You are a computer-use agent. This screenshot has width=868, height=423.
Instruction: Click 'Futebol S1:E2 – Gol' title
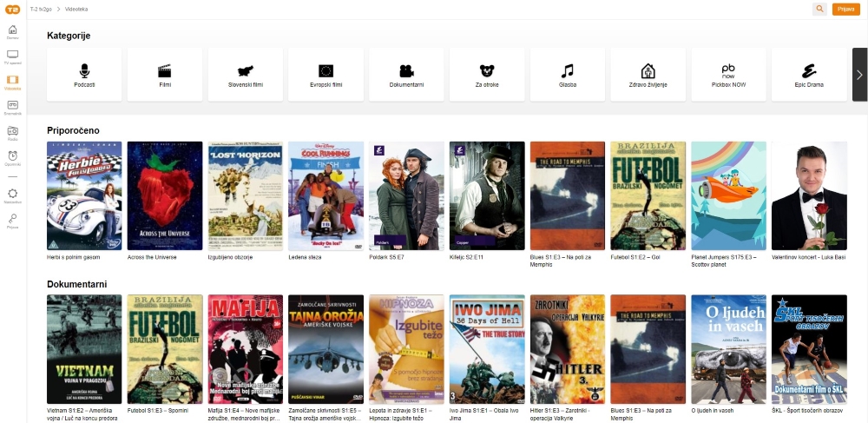click(635, 257)
